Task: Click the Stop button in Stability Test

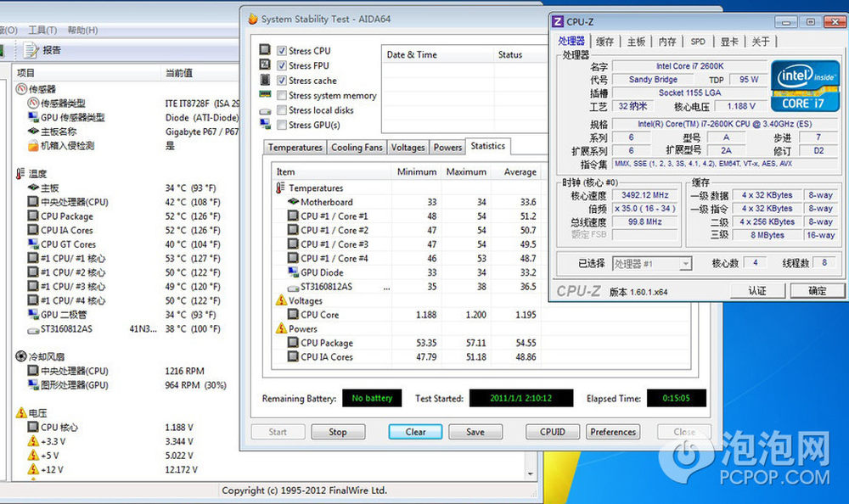Action: coord(338,432)
